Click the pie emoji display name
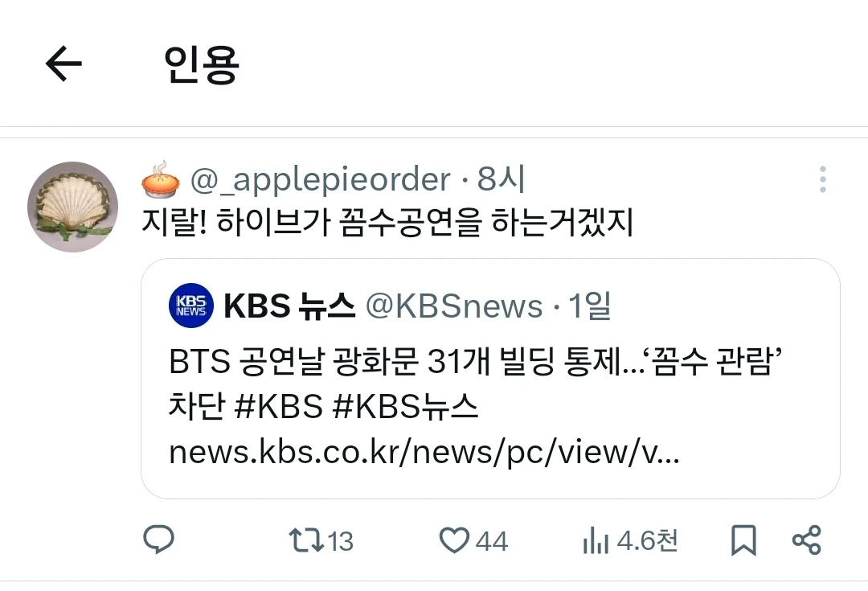868x591 pixels. pyautogui.click(x=161, y=179)
